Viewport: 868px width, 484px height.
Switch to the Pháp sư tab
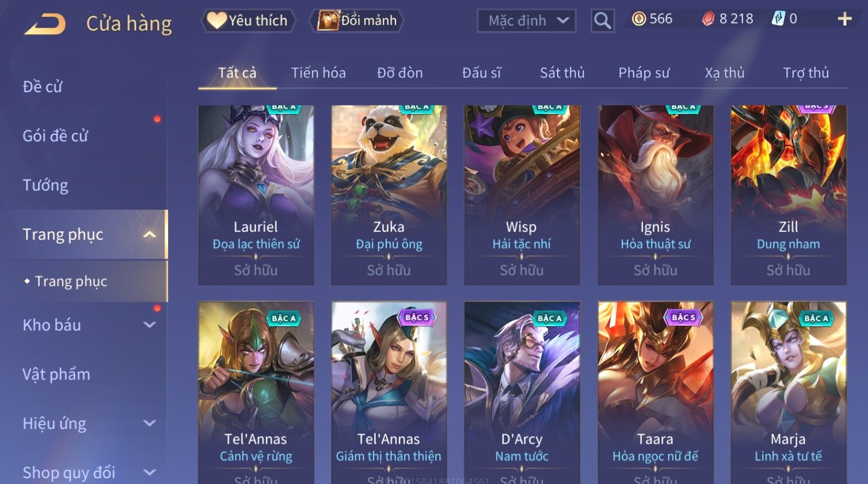click(x=644, y=73)
